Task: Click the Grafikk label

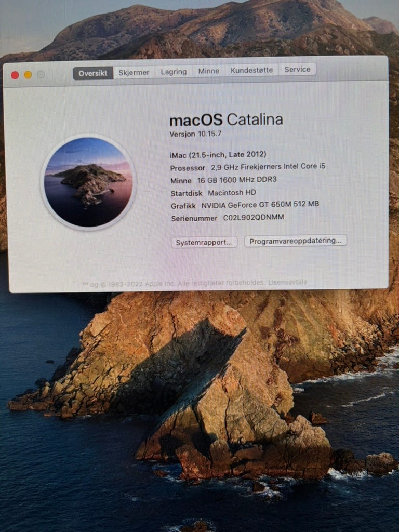Action: (x=183, y=206)
